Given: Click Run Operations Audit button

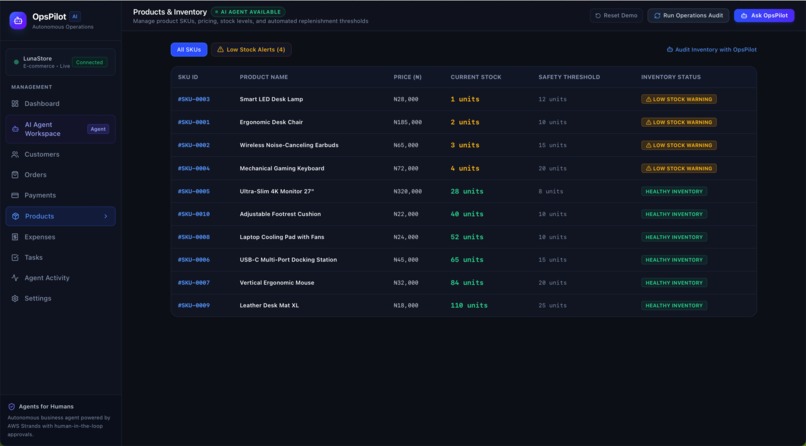Looking at the screenshot, I should coord(688,16).
